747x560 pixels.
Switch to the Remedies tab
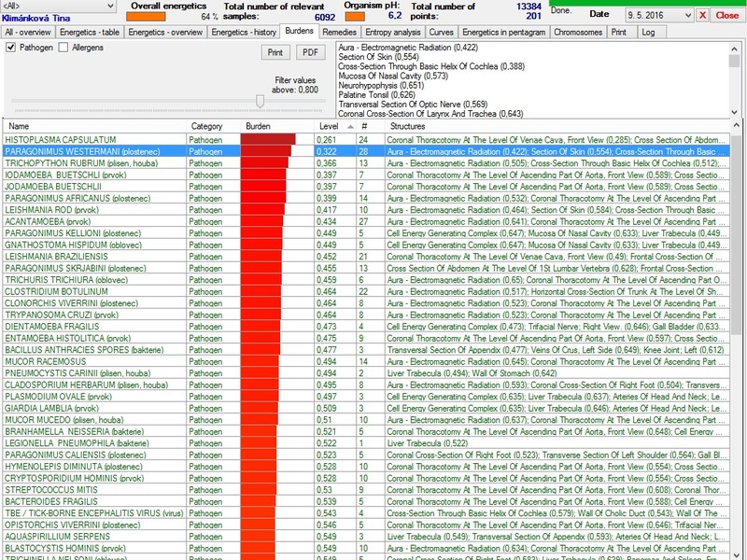pyautogui.click(x=339, y=32)
